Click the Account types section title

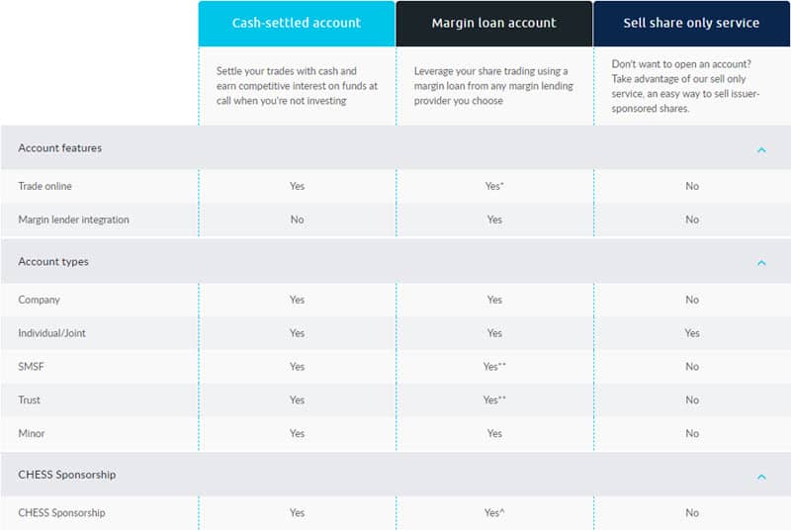point(53,261)
